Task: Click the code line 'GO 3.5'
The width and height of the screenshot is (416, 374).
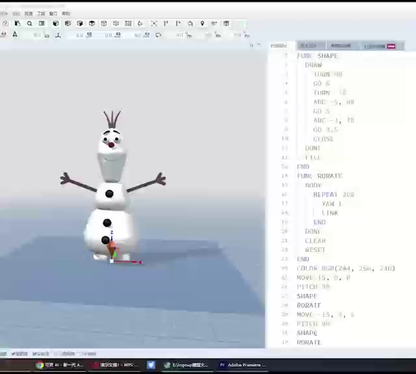Action: click(326, 130)
